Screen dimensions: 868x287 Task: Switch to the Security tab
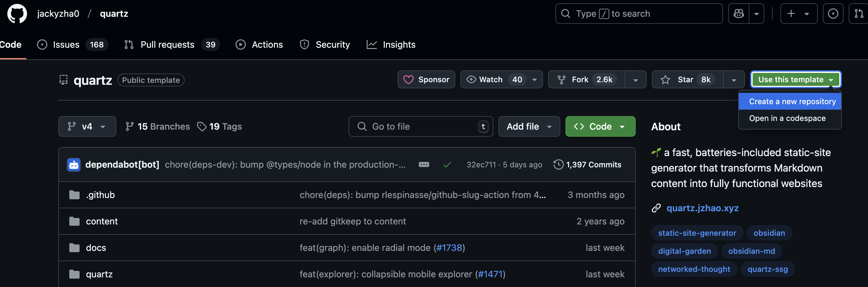tap(325, 45)
